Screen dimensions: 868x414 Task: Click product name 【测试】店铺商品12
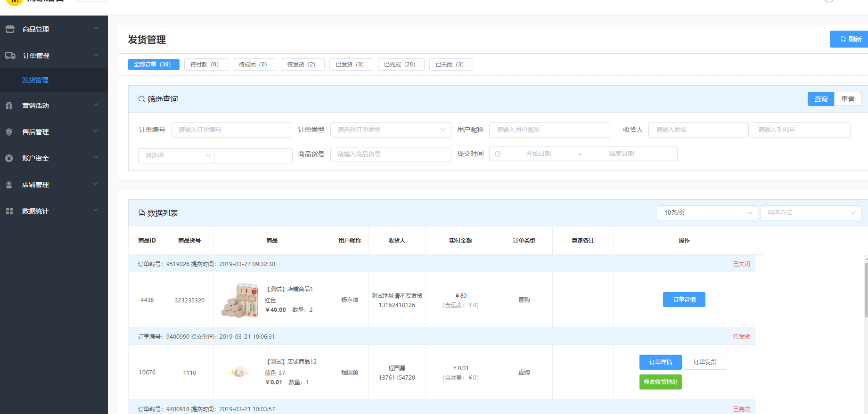pyautogui.click(x=291, y=362)
